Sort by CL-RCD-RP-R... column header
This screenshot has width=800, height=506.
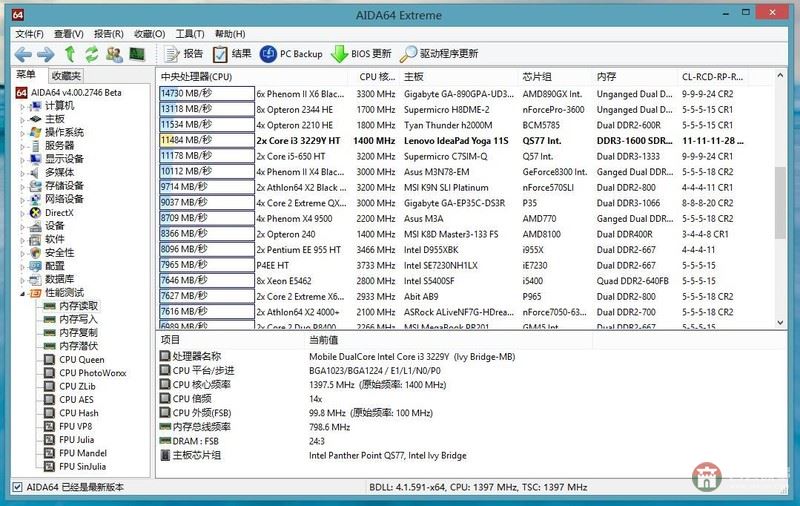click(712, 77)
